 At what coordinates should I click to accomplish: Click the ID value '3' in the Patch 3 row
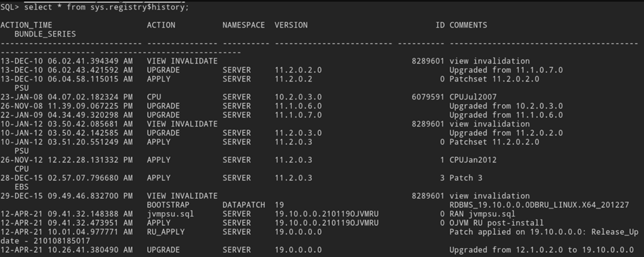click(x=442, y=178)
